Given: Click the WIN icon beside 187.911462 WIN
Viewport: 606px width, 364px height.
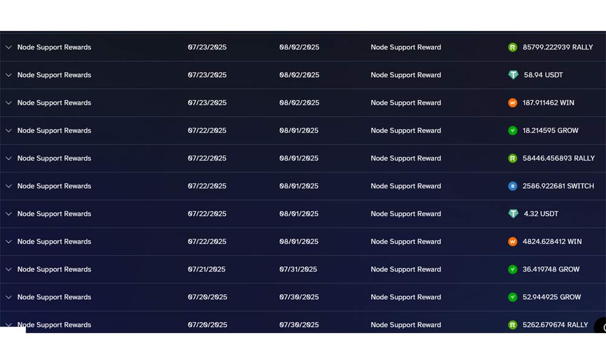Looking at the screenshot, I should [513, 103].
